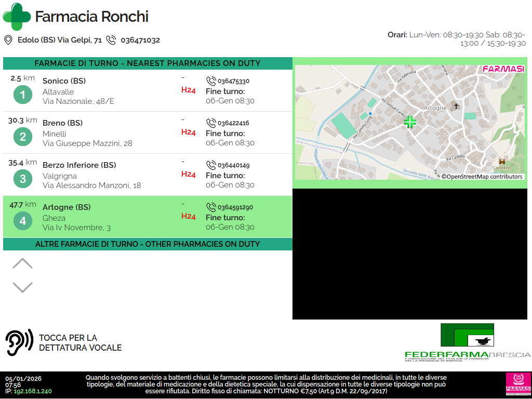Click the Altre Farmacie di Turno header

click(148, 244)
